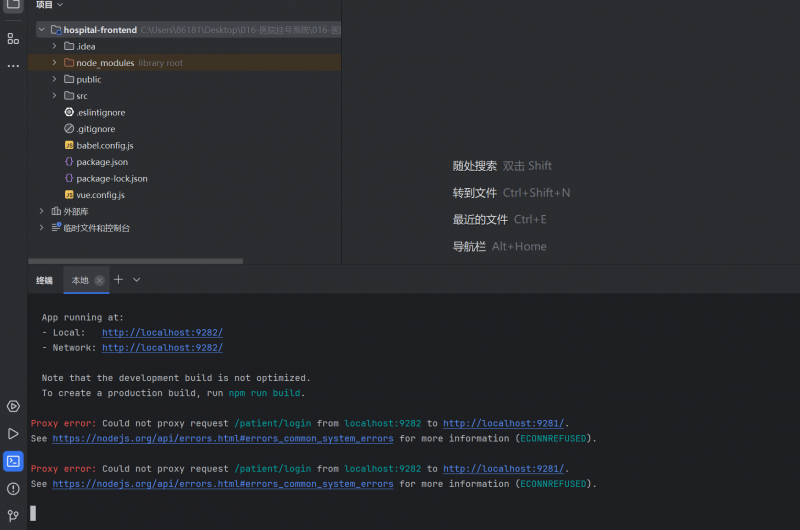Viewport: 800px width, 530px height.
Task: Click the package-lock.json braces icon
Action: tap(69, 178)
